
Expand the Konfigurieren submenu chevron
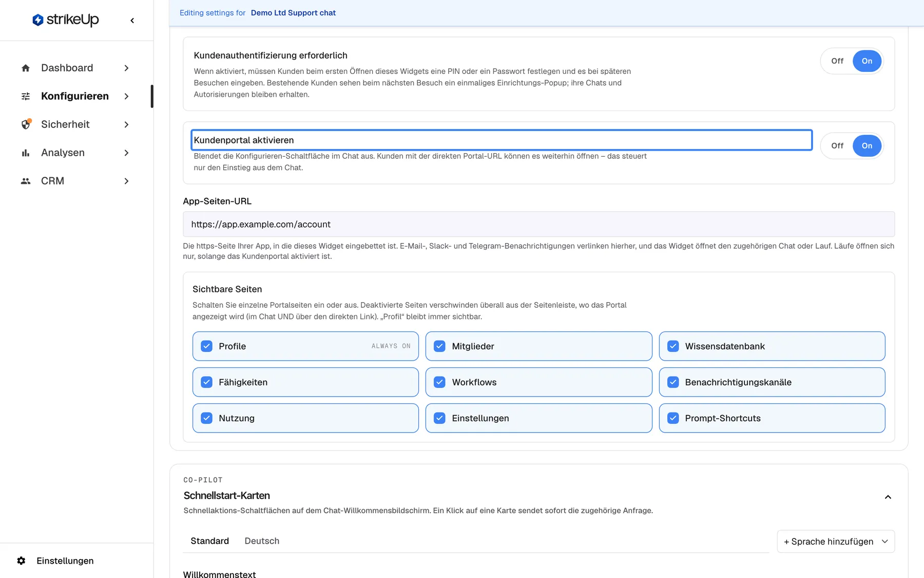click(x=126, y=96)
